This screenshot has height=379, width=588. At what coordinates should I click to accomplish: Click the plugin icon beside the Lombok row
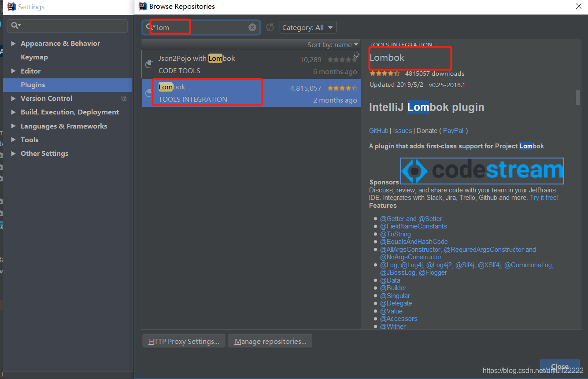149,93
